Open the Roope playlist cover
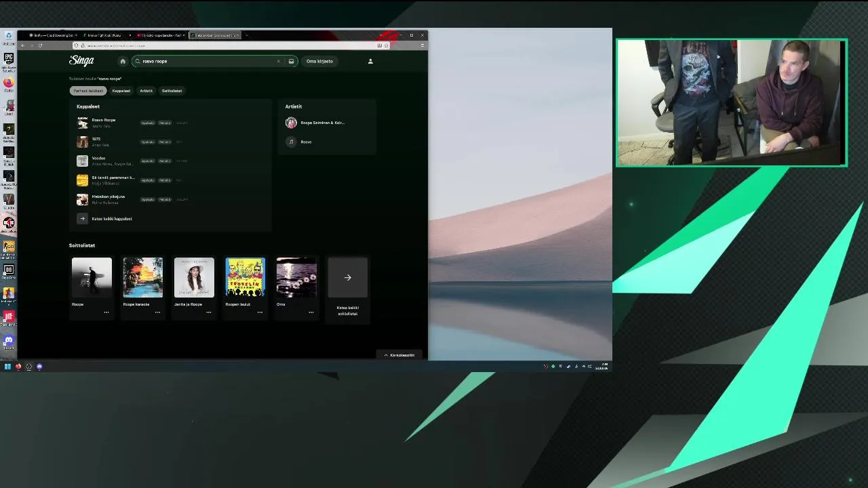Screen dimensions: 868x488 [92, 277]
